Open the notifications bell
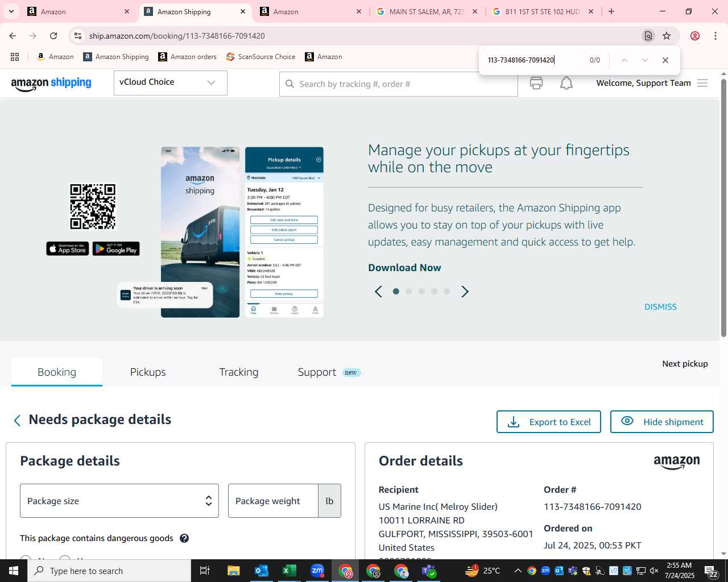 coord(566,83)
